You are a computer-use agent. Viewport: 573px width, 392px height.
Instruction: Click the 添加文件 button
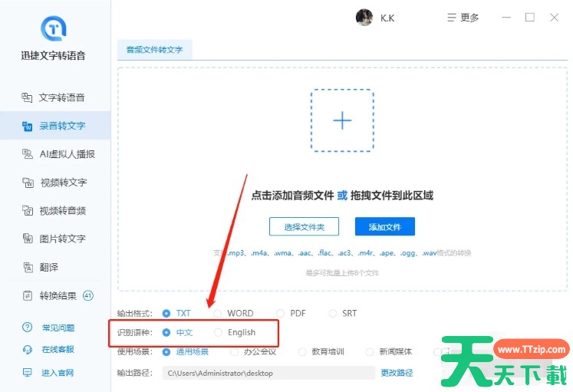385,227
